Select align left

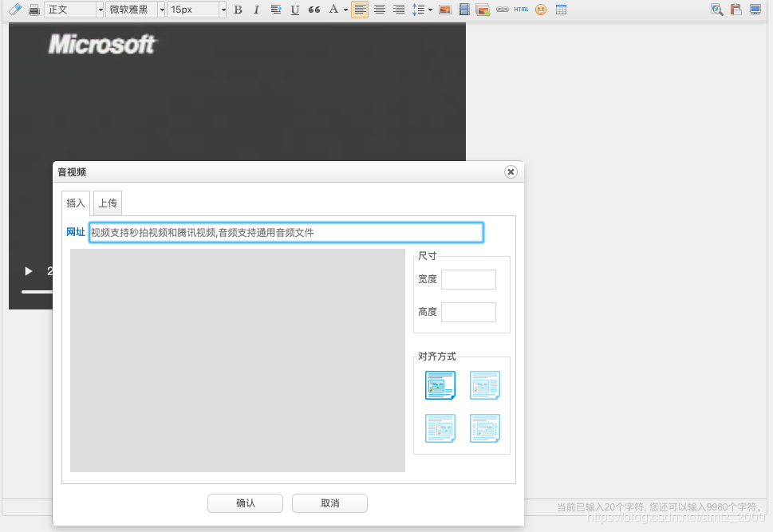[x=360, y=10]
